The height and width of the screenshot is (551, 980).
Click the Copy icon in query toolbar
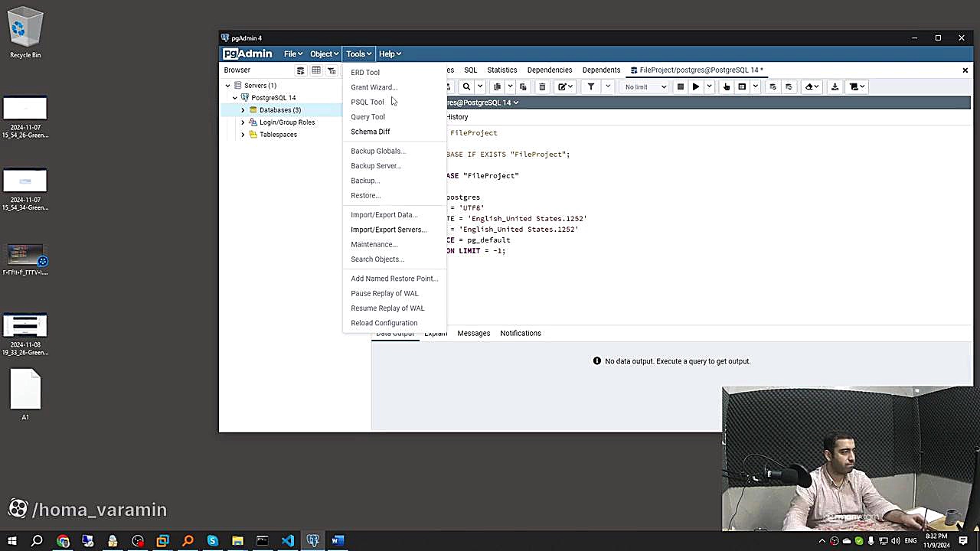(x=497, y=86)
